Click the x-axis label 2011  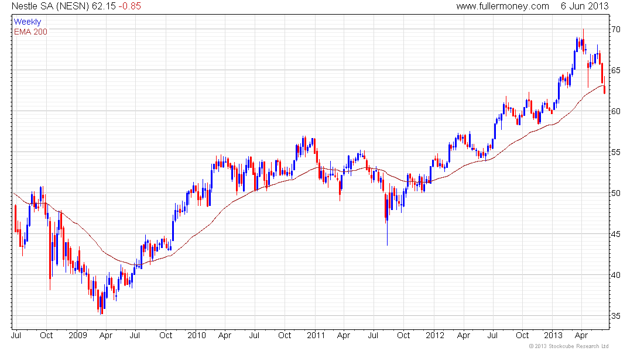pyautogui.click(x=316, y=335)
